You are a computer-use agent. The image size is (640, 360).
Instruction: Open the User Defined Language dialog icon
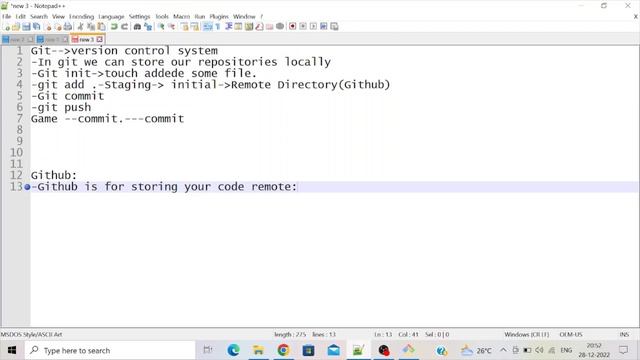[x=238, y=27]
